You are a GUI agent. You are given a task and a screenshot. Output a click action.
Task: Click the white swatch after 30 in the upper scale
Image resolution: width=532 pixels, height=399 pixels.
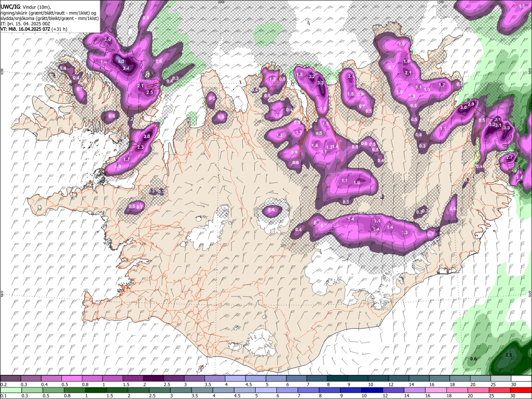[521, 379]
